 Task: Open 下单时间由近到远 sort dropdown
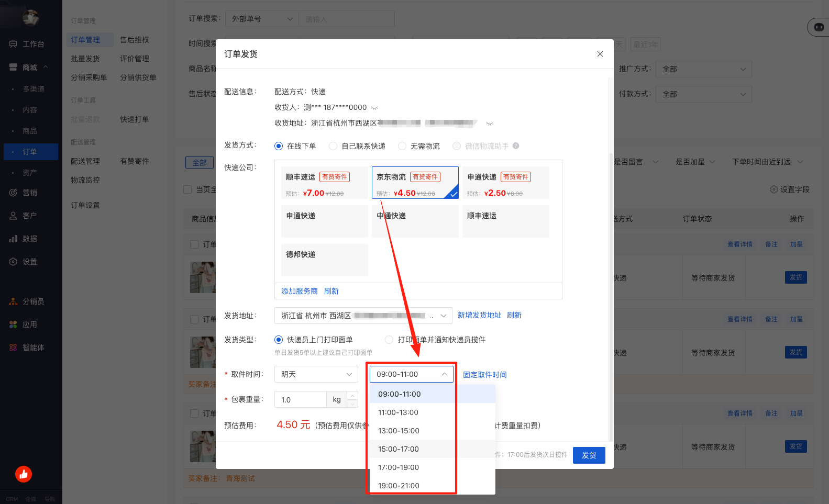tap(767, 162)
